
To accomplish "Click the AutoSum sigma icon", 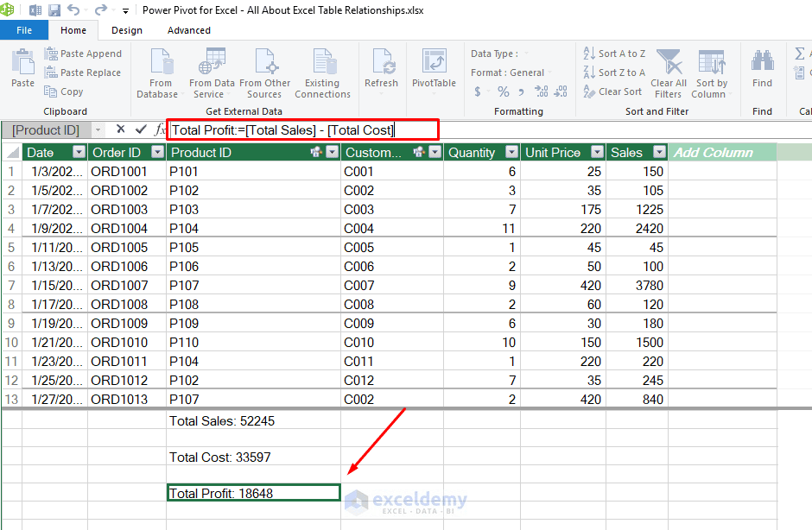I will [x=800, y=54].
